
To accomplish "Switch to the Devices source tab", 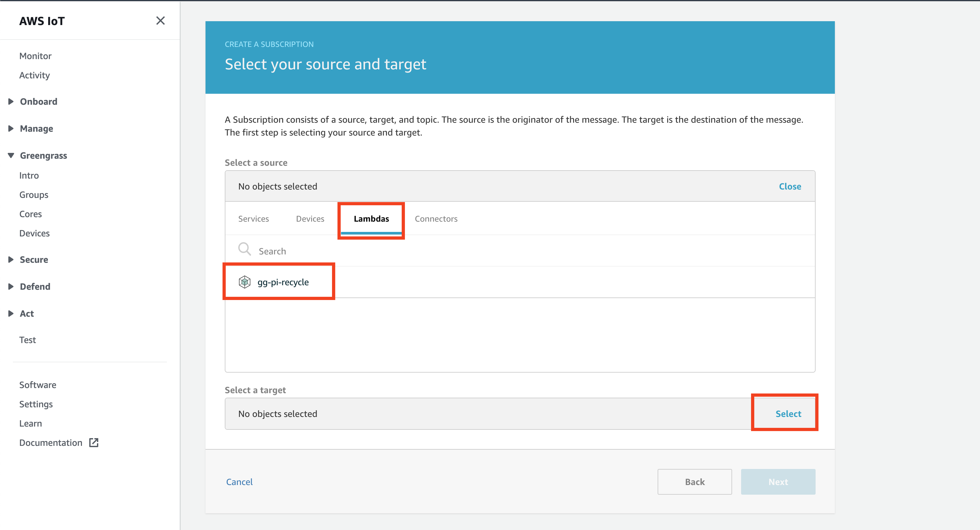I will 310,219.
